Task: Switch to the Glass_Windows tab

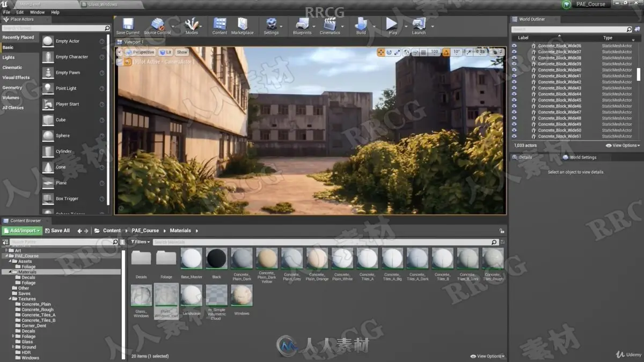Action: (103, 4)
